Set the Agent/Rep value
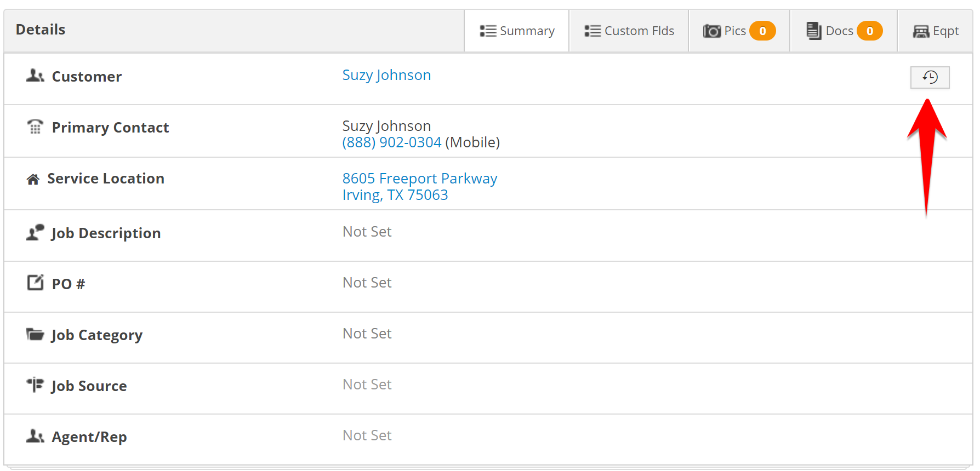 (x=367, y=435)
